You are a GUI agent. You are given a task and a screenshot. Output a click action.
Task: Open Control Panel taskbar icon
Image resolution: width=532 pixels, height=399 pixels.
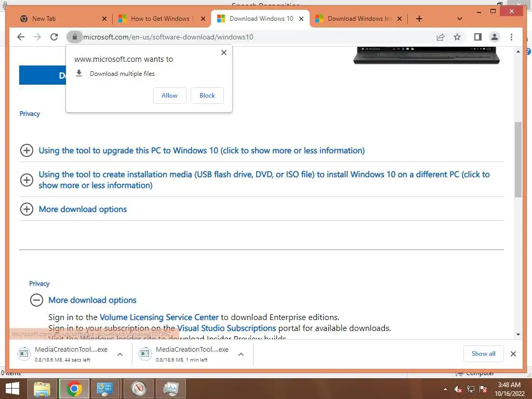[x=105, y=389]
